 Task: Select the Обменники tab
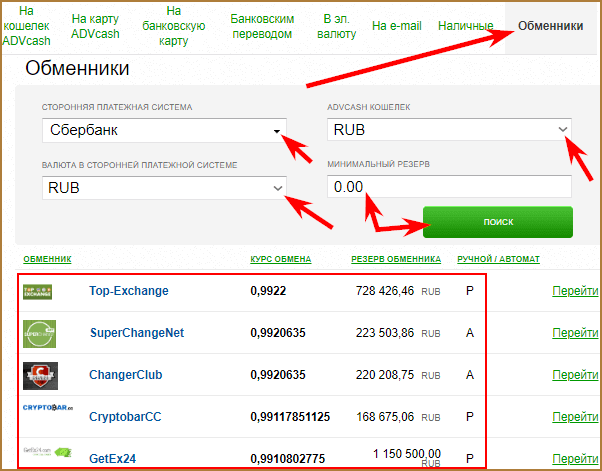click(550, 26)
